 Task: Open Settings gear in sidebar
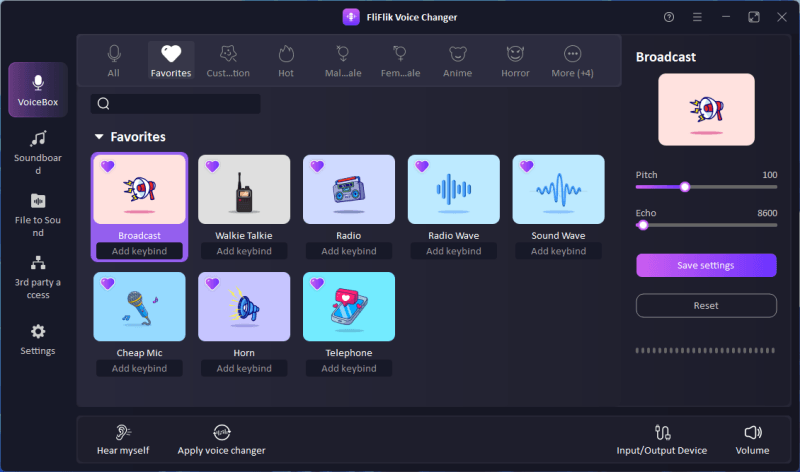tap(38, 339)
